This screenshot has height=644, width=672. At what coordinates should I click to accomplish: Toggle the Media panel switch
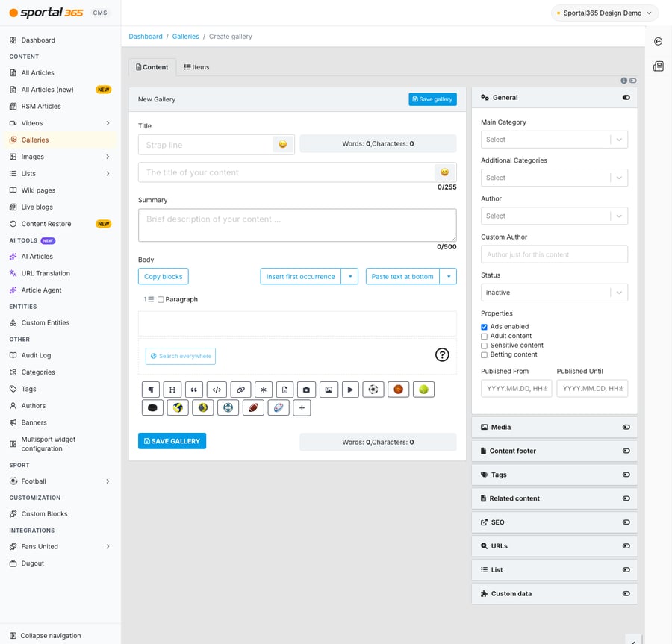pos(626,428)
